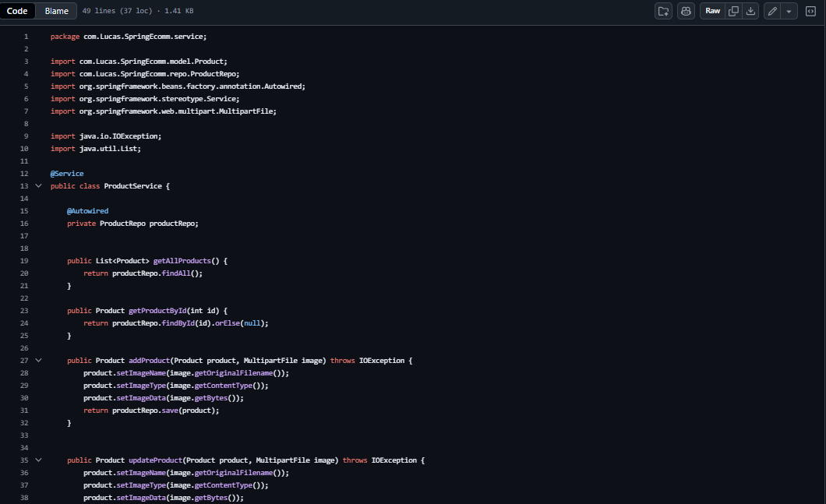Click line number 27 in gutter

pos(24,361)
